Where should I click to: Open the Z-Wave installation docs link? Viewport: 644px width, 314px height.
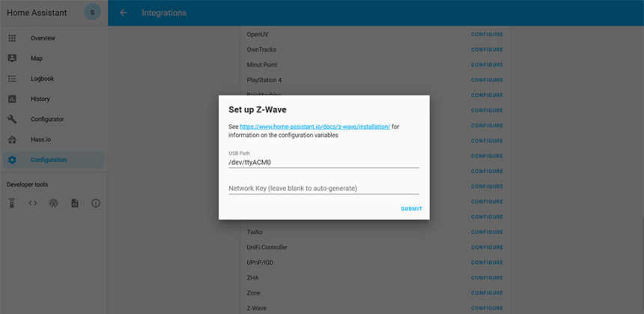coord(315,127)
